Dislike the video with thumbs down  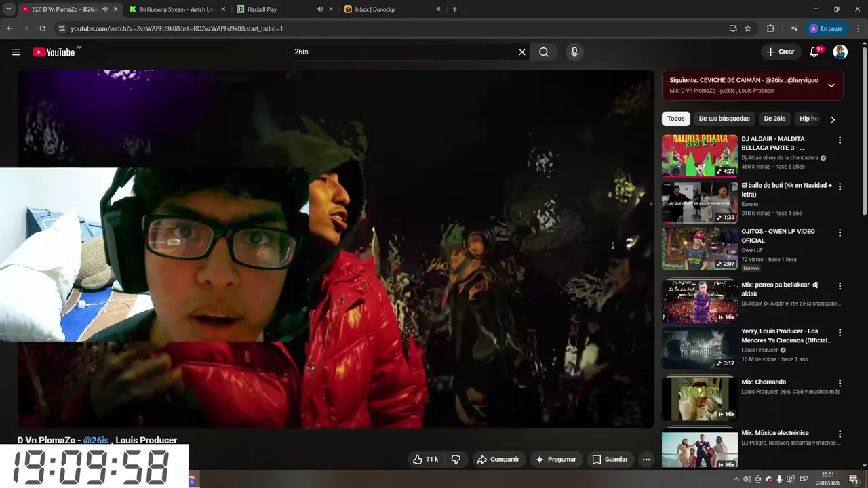point(456,460)
